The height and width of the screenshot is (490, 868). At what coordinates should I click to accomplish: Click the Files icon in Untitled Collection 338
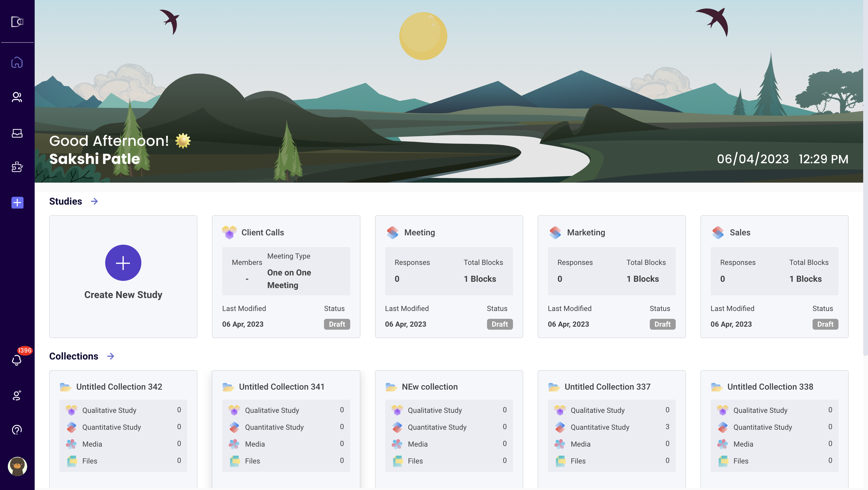tap(723, 461)
